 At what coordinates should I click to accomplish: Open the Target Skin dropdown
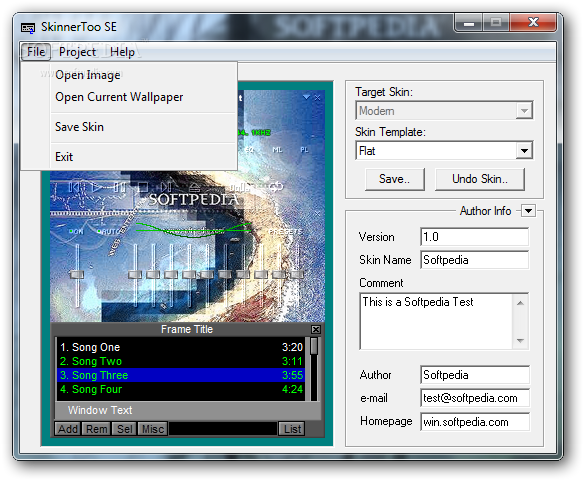524,111
